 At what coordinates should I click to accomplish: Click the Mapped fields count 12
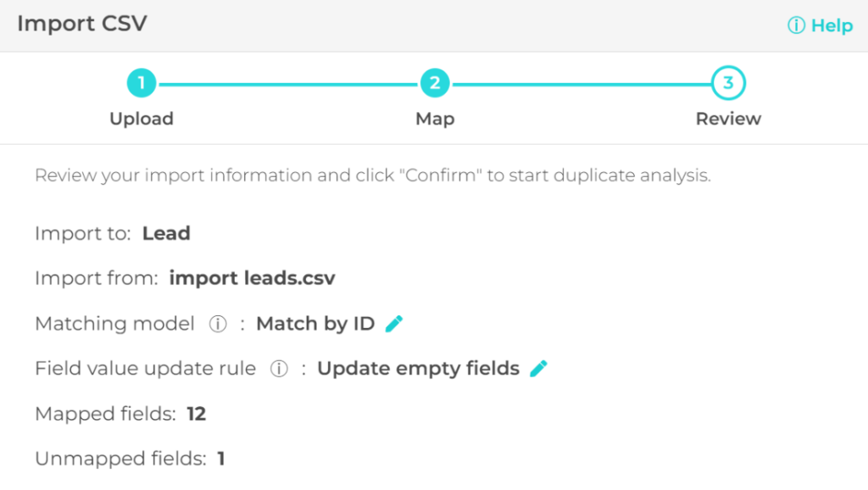[x=197, y=415]
